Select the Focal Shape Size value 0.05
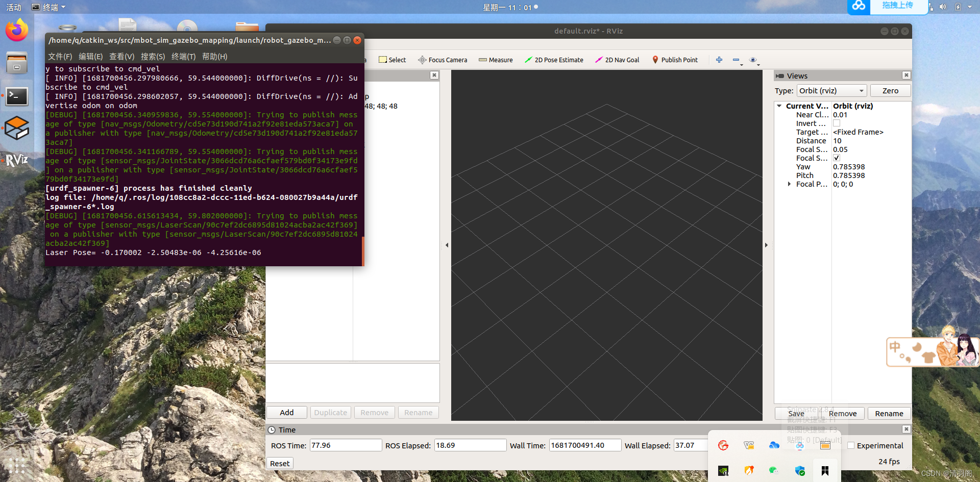The width and height of the screenshot is (980, 482). (840, 149)
